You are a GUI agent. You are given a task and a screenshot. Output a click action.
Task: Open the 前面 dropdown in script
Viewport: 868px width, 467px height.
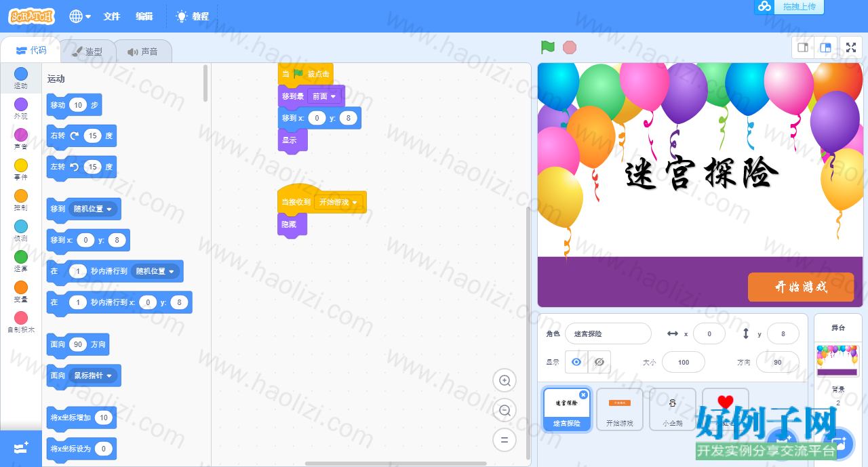pos(324,96)
